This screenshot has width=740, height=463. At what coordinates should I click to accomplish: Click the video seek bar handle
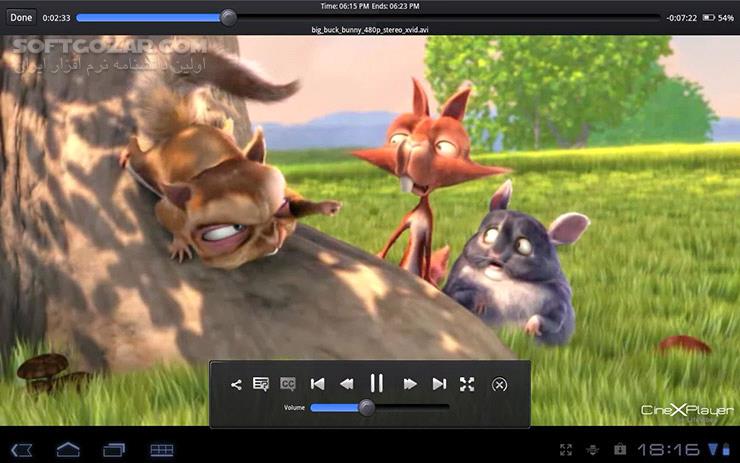coord(228,18)
